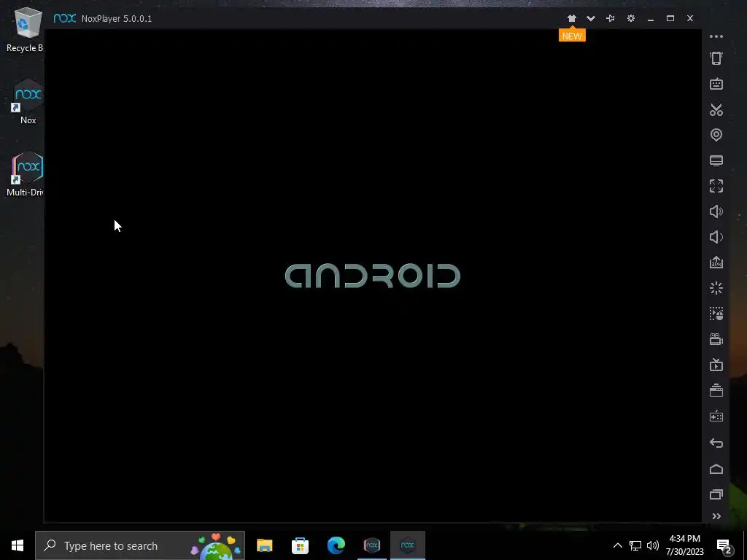The height and width of the screenshot is (560, 747).
Task: Open the theme shirt icon marked NEW
Action: tap(572, 18)
